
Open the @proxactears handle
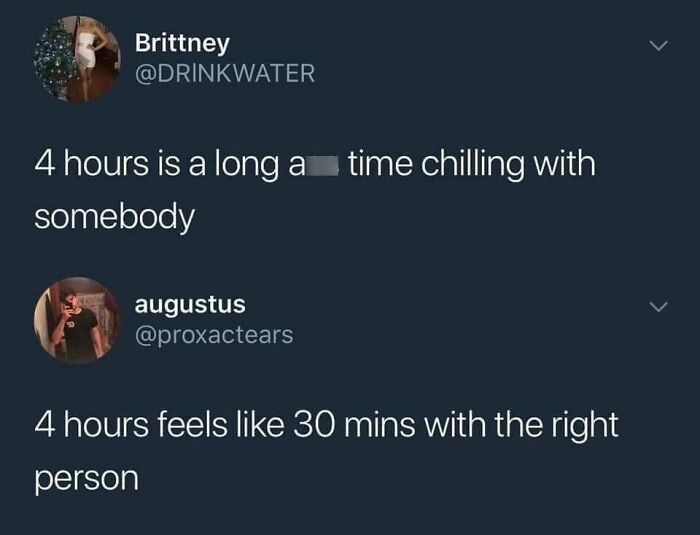214,335
